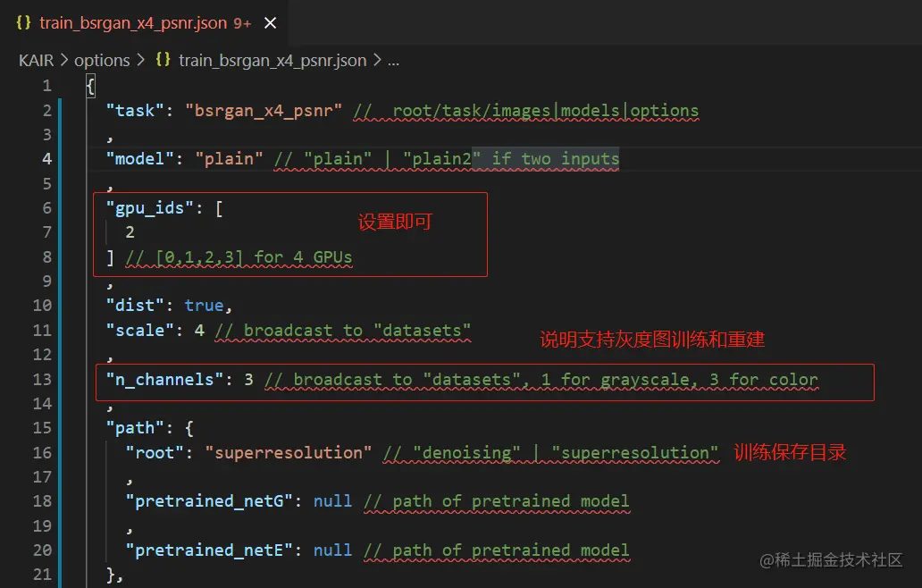Expand the breadcrumb ellipsis symbol list
922x588 pixels.
(x=393, y=61)
